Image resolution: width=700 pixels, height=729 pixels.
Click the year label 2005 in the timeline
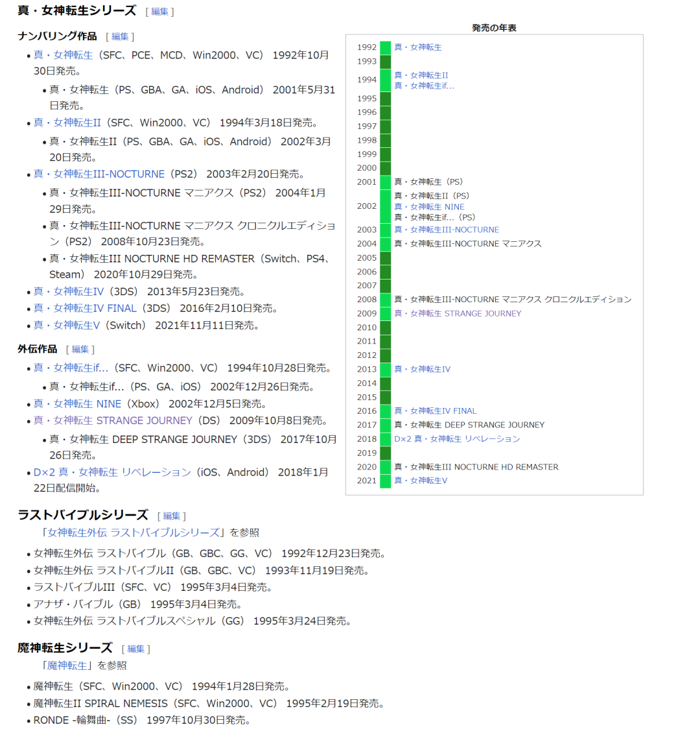point(366,257)
